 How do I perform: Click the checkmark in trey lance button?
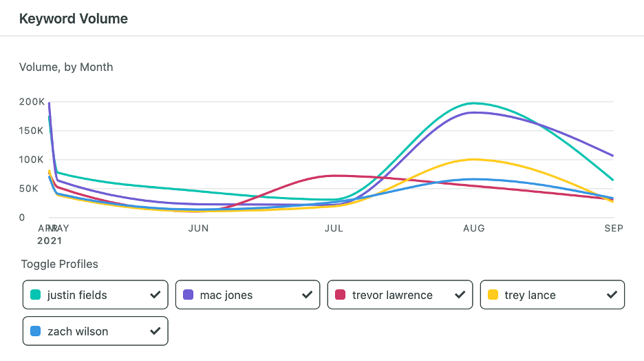[612, 295]
